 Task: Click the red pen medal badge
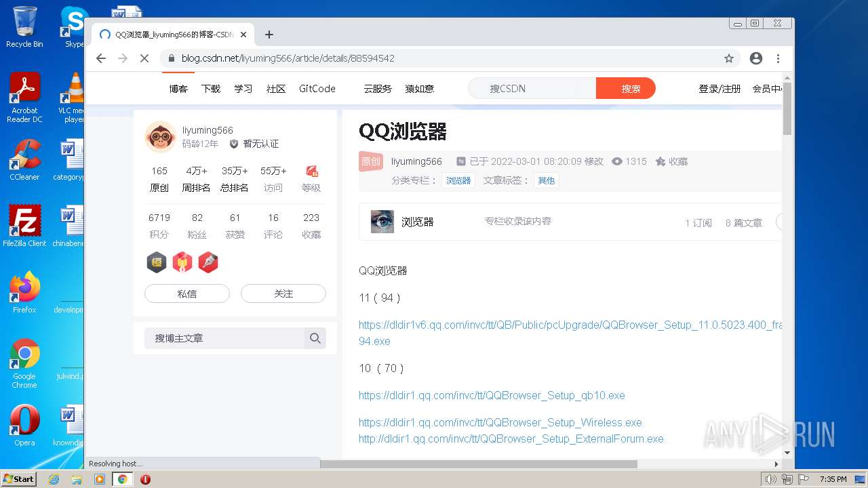point(208,262)
